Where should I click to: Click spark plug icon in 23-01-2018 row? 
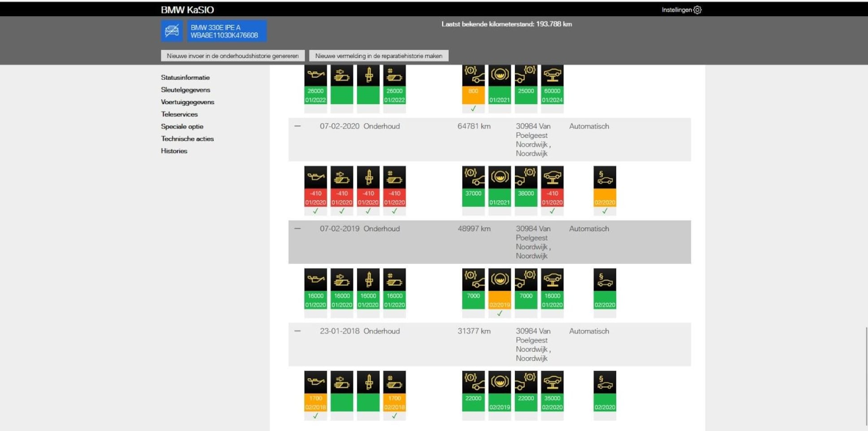pyautogui.click(x=368, y=382)
